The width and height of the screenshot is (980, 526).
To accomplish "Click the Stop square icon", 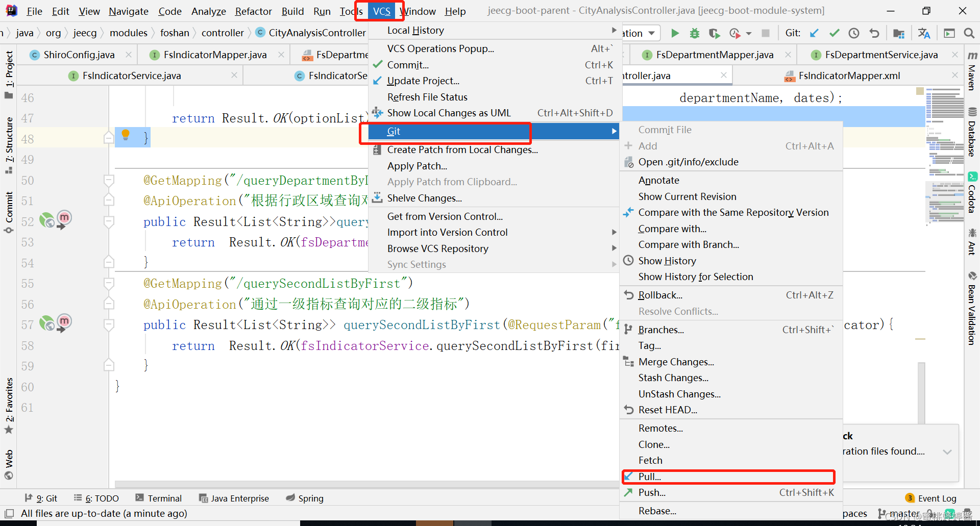I will click(x=765, y=33).
